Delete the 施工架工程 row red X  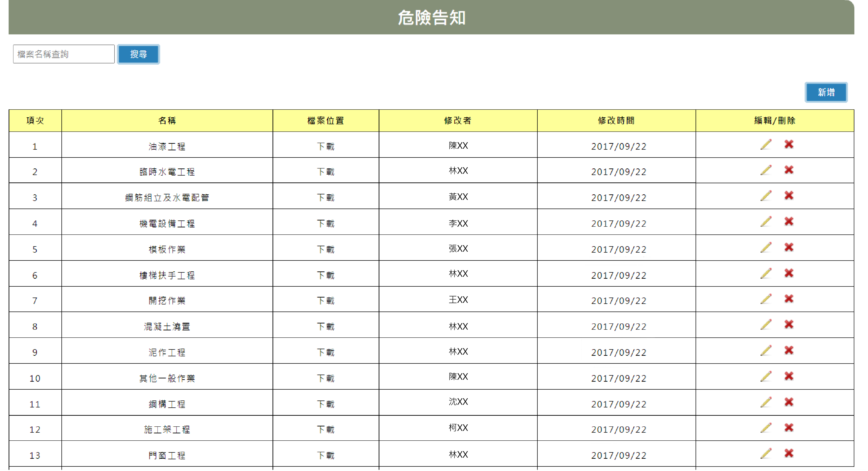pos(788,427)
